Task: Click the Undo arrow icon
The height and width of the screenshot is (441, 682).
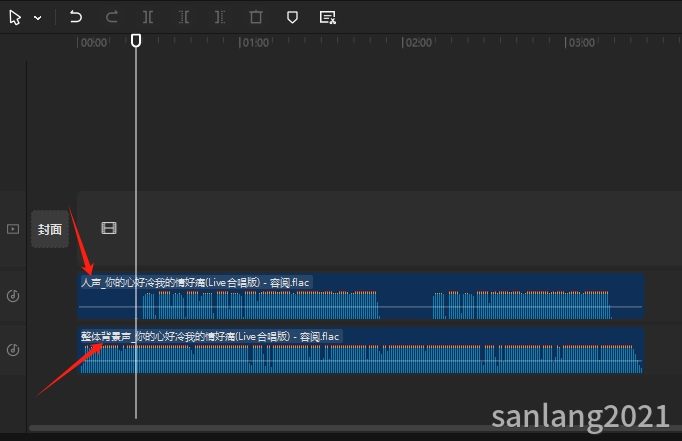Action: 76,17
